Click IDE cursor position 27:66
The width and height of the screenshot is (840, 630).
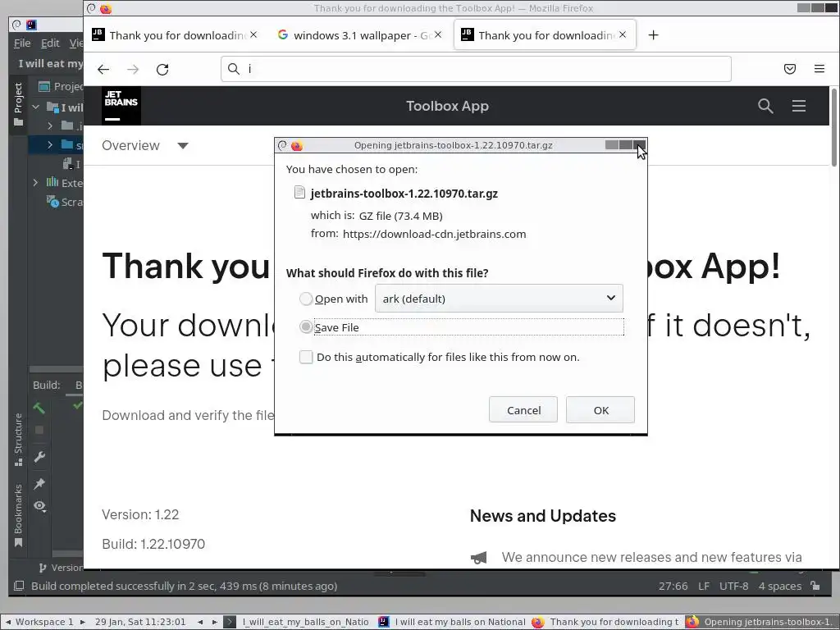tap(673, 586)
